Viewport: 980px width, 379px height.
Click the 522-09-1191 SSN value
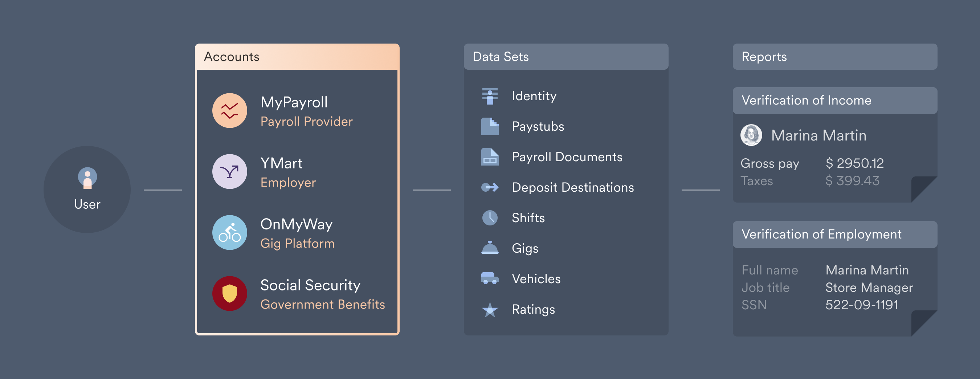[862, 305]
